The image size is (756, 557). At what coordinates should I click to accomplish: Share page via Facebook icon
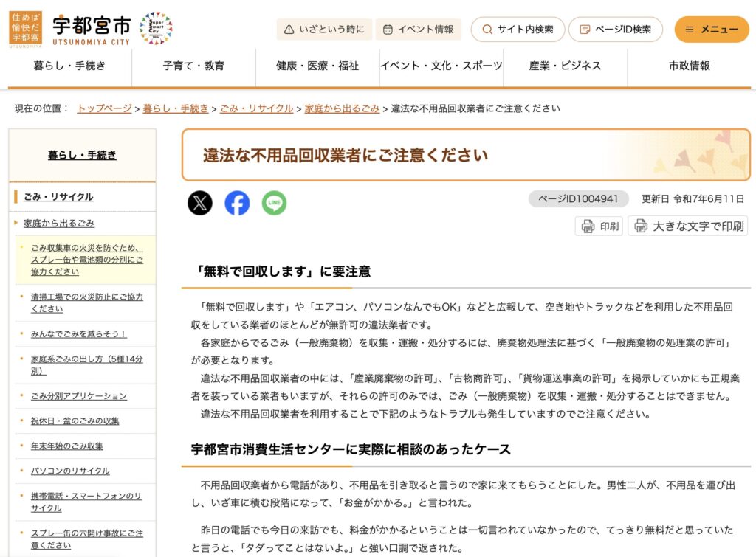click(237, 203)
